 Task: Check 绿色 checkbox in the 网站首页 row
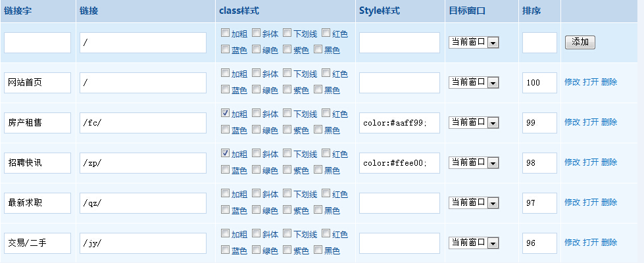(x=257, y=89)
